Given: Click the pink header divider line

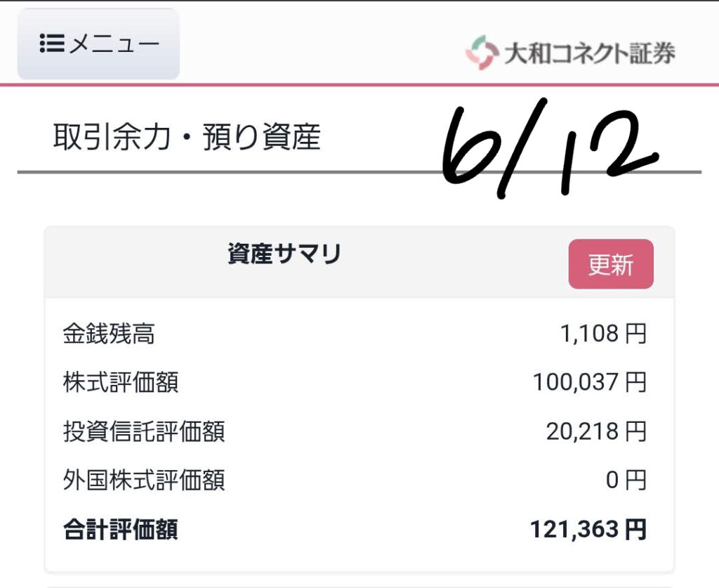Looking at the screenshot, I should [x=359, y=85].
